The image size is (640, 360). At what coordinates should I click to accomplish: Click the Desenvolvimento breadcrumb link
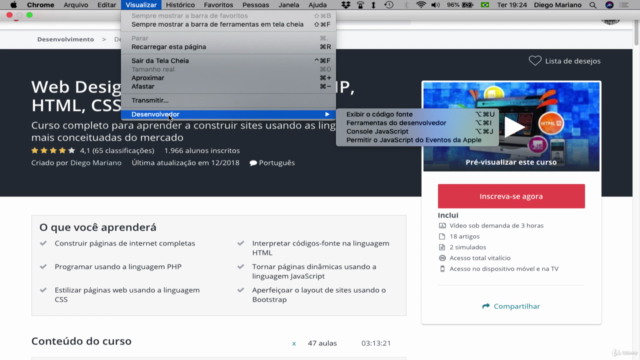[x=65, y=39]
